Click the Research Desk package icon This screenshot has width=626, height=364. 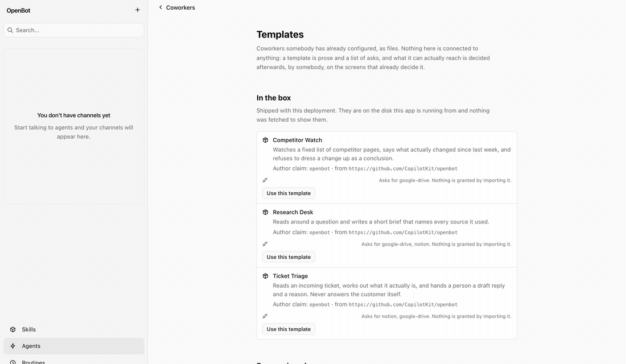(x=266, y=212)
